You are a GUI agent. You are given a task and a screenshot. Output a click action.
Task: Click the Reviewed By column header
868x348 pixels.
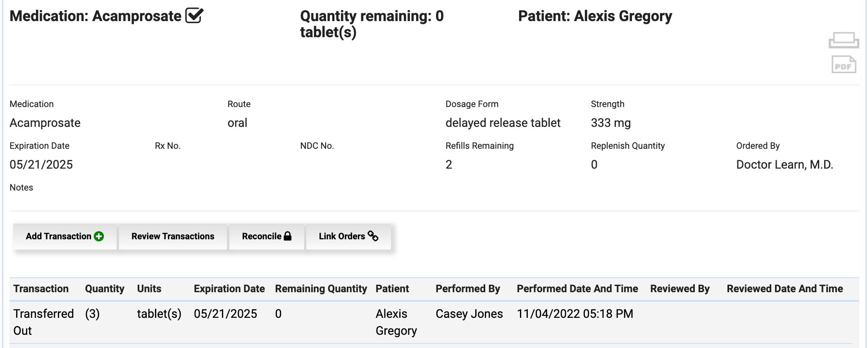(x=680, y=289)
